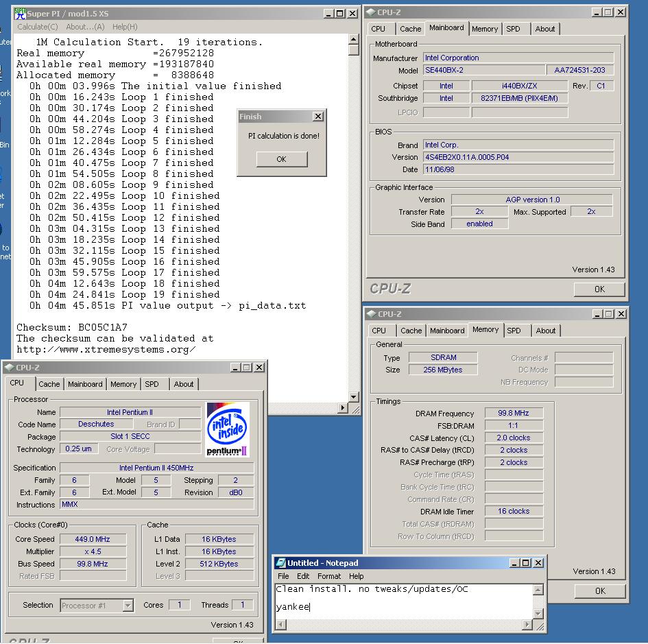Click the motherboard model SE440BX-2
Viewport: 648px width, 644px height.
(483, 70)
